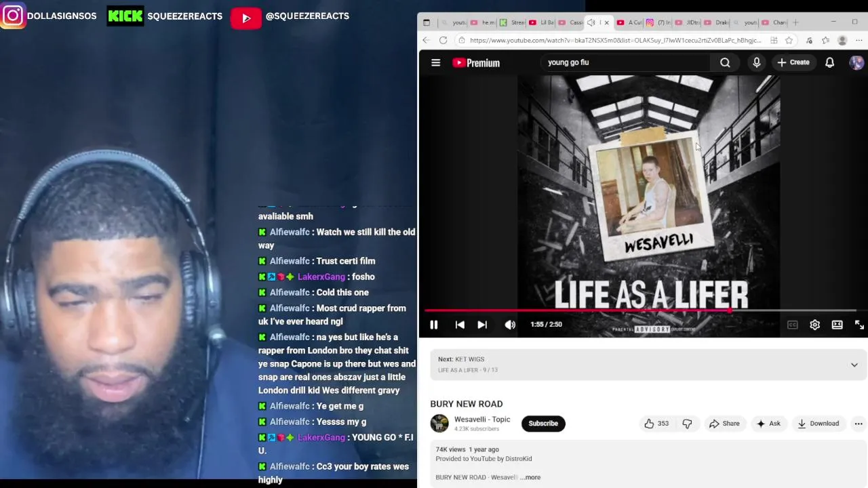Click Wesavelli channel avatar
Viewport: 868px width, 488px height.
click(x=439, y=424)
